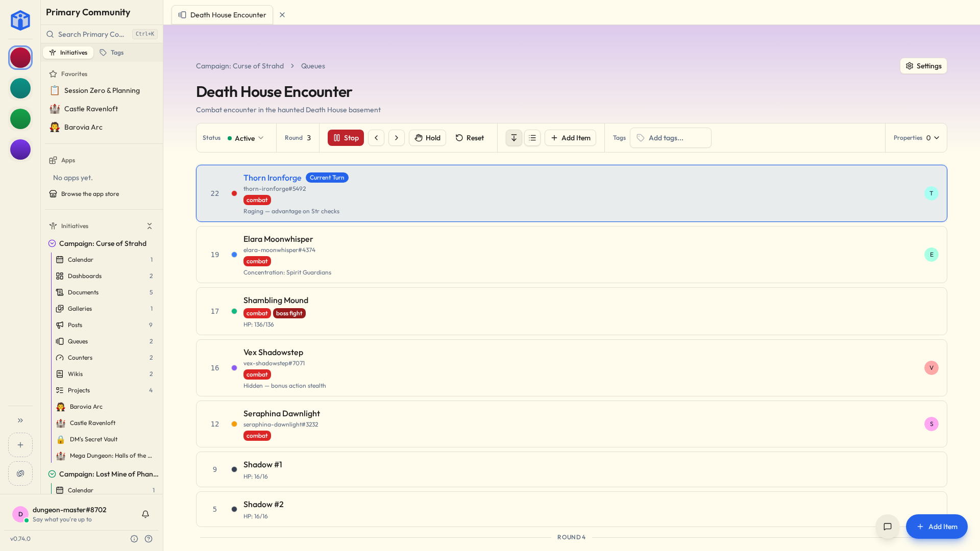Viewport: 980px width, 551px height.
Task: Focus the Add tags input field
Action: (670, 138)
